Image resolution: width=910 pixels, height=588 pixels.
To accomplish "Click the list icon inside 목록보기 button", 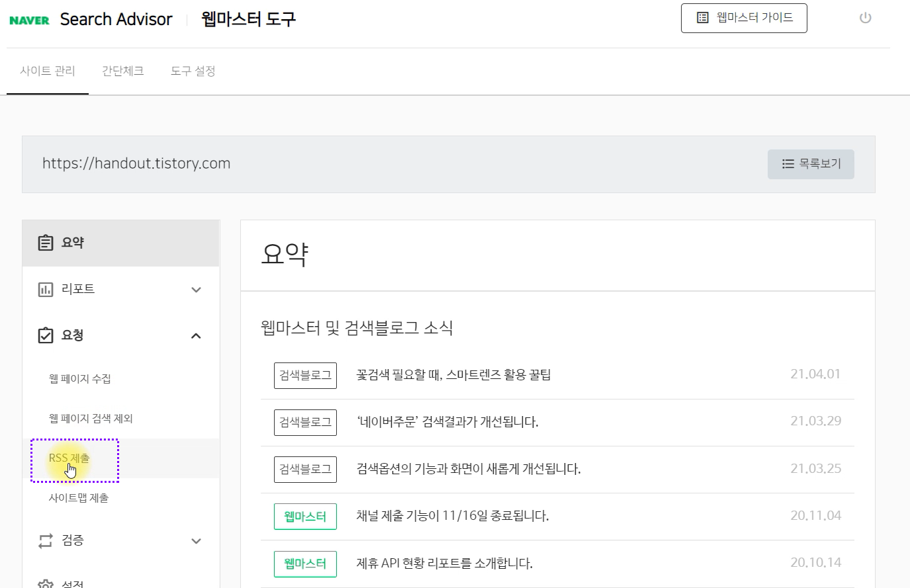I will [788, 164].
